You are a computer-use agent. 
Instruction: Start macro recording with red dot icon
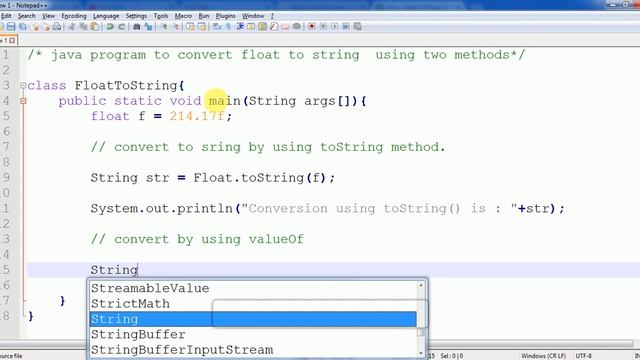(311, 27)
